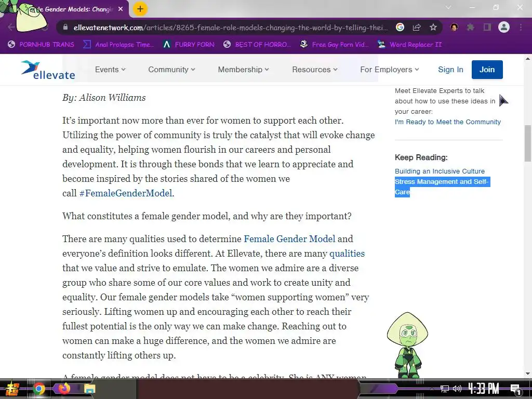Open the volume tray icon
Screen dimensions: 532x399
[457, 389]
